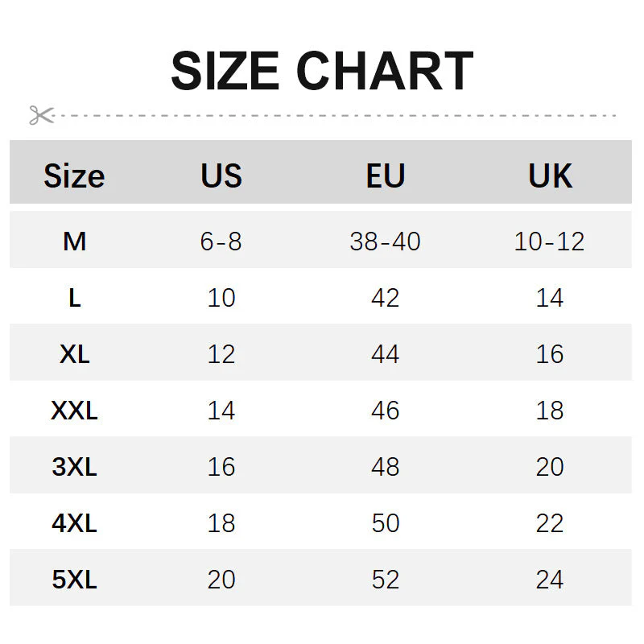The height and width of the screenshot is (644, 644).
Task: Click the 3XL size row label
Action: pyautogui.click(x=74, y=467)
